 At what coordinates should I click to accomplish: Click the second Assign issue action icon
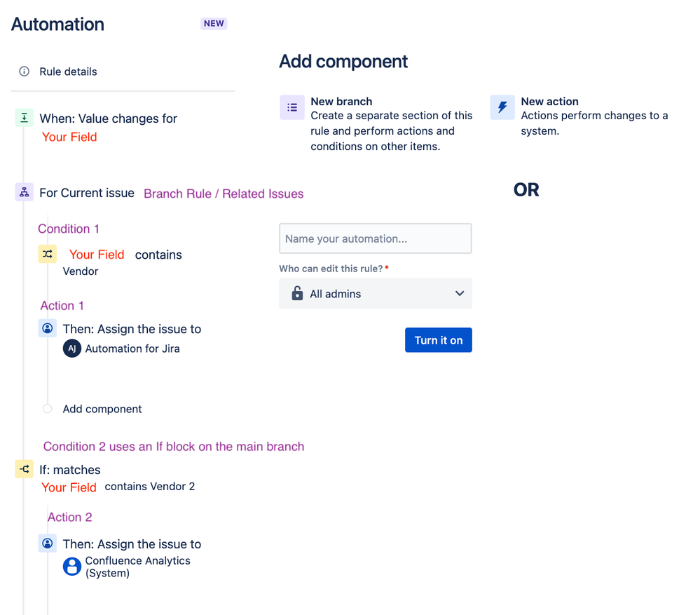point(48,543)
